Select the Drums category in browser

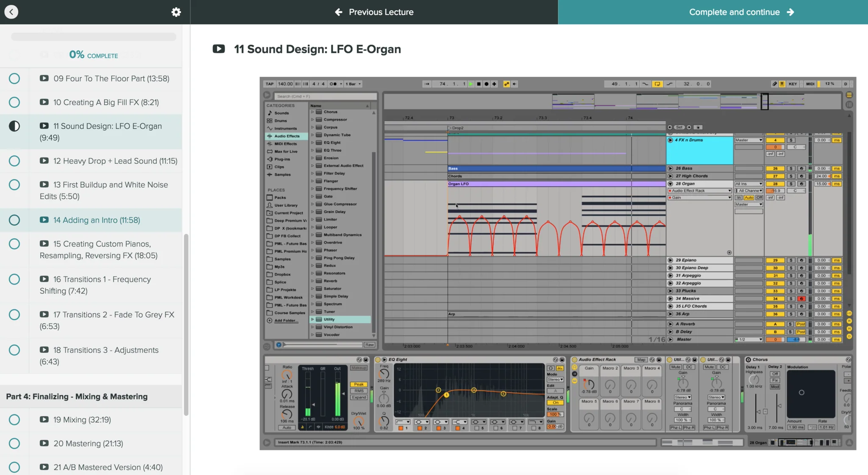coord(280,121)
